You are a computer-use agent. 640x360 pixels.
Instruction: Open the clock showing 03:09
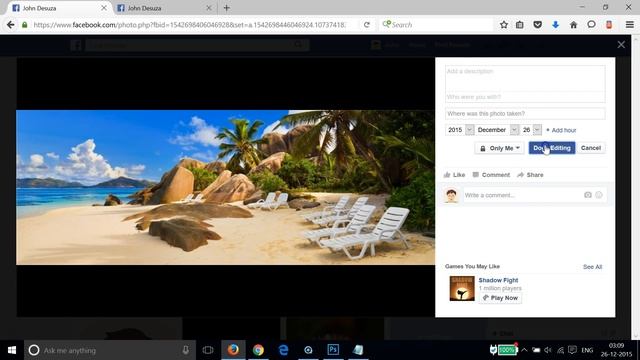(x=616, y=350)
